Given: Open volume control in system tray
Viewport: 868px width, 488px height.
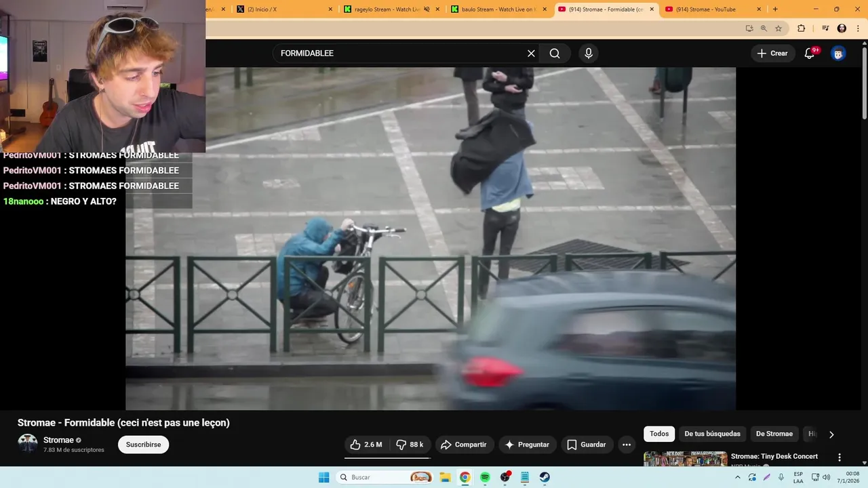Looking at the screenshot, I should [826, 477].
